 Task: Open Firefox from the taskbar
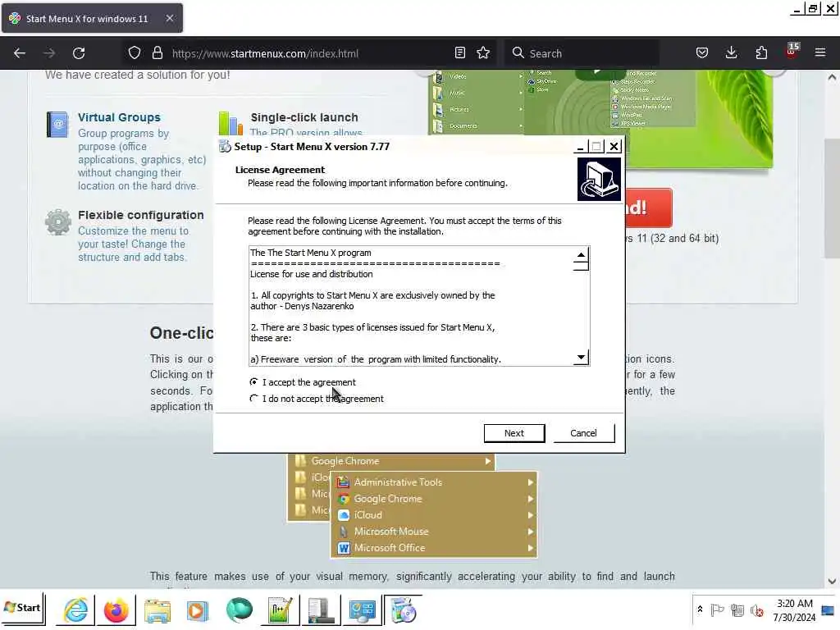116,610
